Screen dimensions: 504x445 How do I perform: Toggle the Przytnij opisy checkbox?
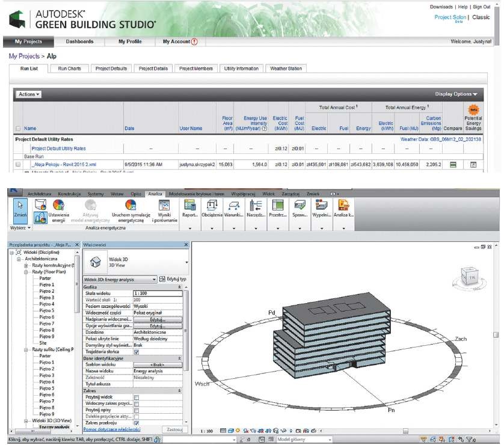tap(137, 410)
